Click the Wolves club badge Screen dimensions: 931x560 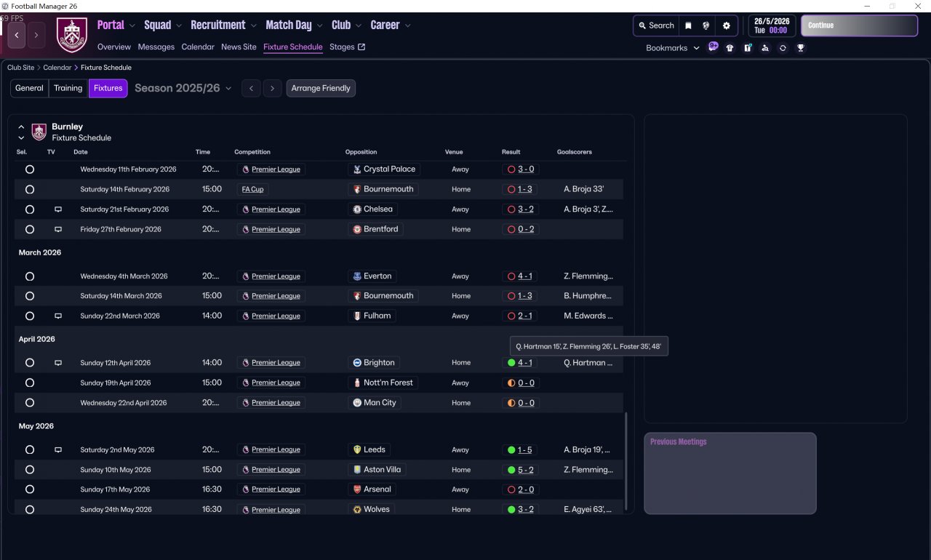pos(356,510)
